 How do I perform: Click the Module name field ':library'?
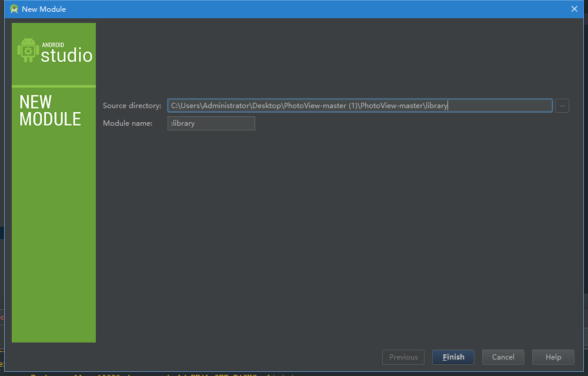click(x=211, y=123)
